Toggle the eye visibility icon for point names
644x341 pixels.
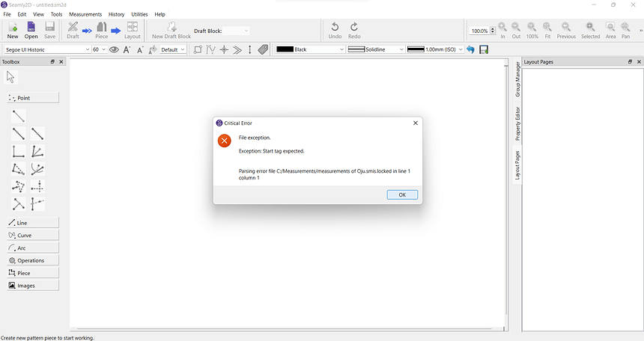[114, 49]
